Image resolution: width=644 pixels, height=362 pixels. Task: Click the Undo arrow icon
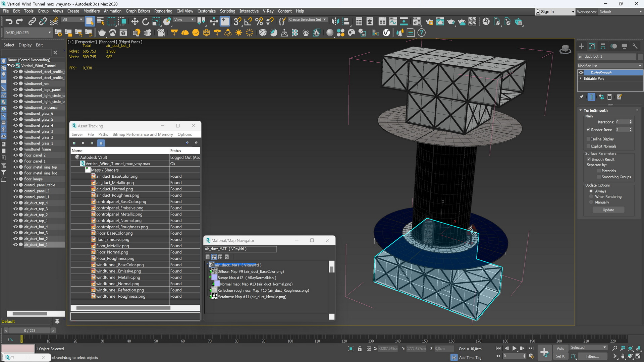[x=9, y=22]
